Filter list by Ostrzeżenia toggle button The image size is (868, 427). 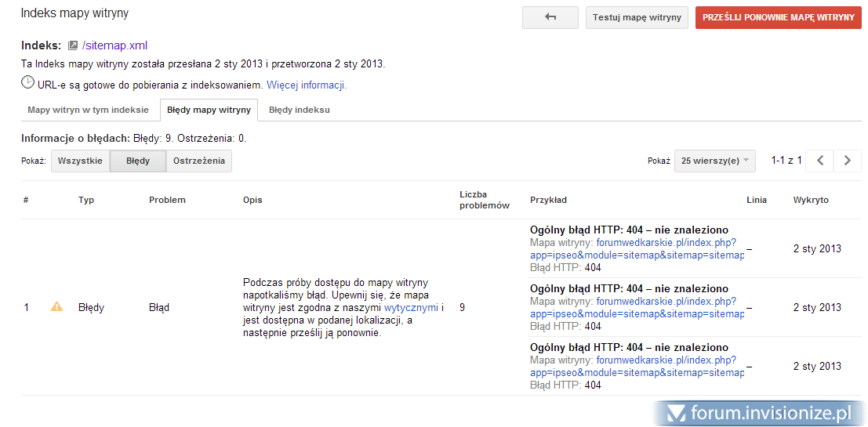[198, 161]
